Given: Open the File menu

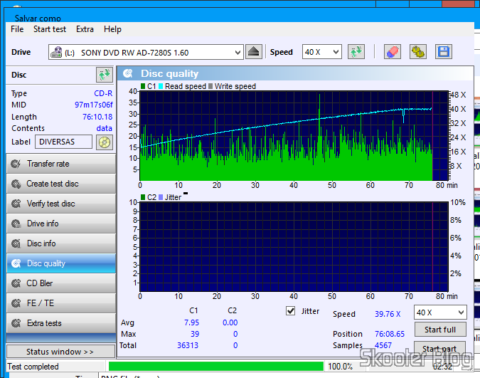Looking at the screenshot, I should point(17,29).
